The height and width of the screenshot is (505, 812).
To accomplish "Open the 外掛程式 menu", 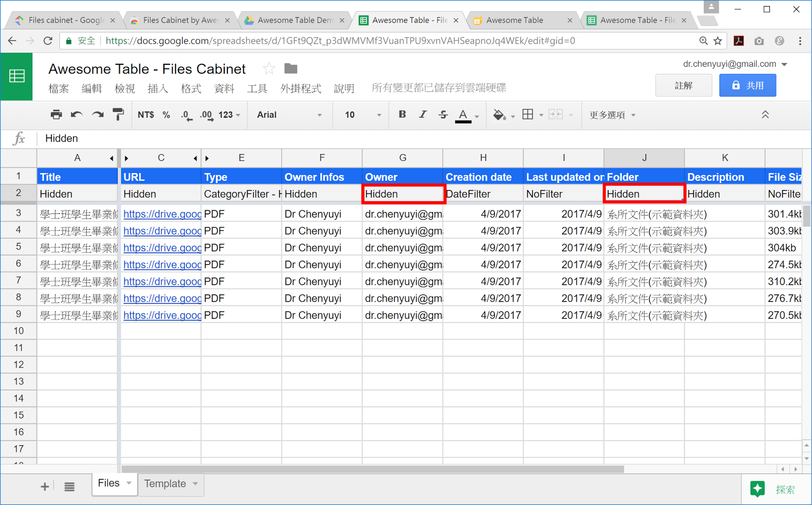I will [x=301, y=89].
